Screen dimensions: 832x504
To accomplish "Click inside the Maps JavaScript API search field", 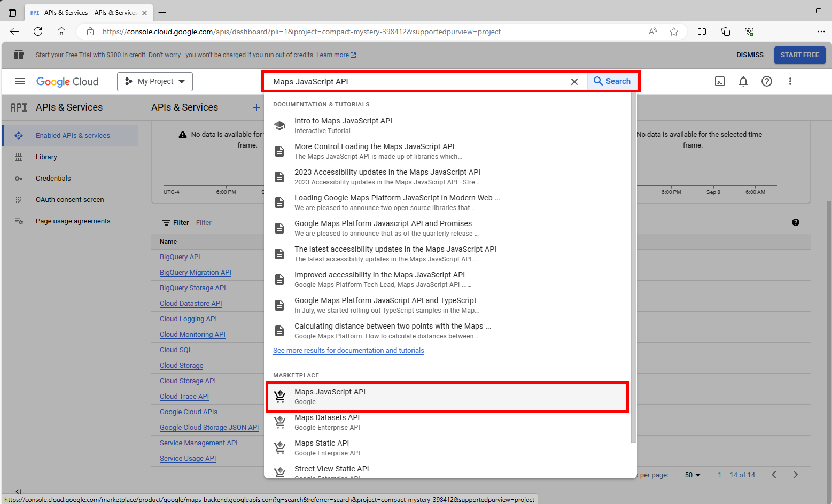I will pos(417,82).
